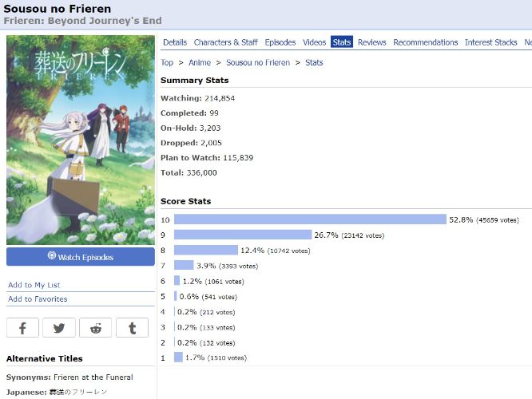Open the Characters & Staff tab
532x399 pixels.
[x=225, y=42]
